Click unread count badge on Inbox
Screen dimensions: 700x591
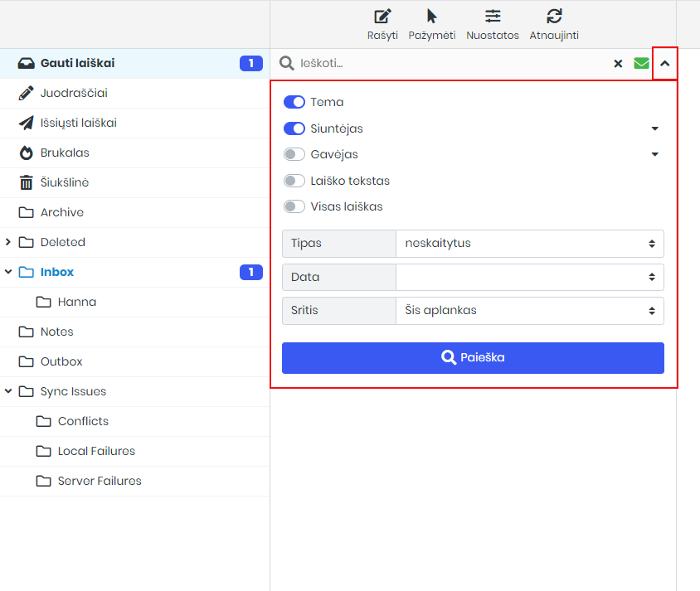(x=251, y=272)
